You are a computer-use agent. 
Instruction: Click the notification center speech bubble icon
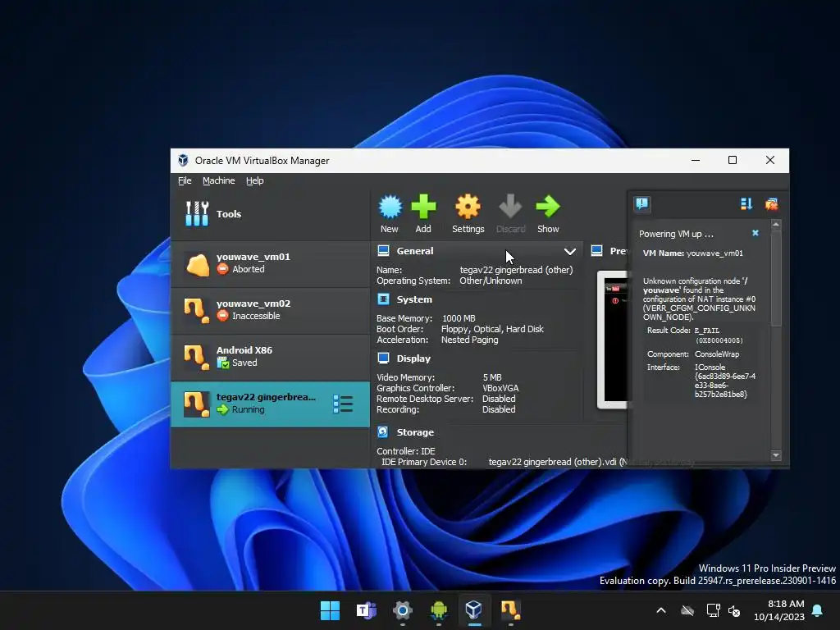click(641, 204)
